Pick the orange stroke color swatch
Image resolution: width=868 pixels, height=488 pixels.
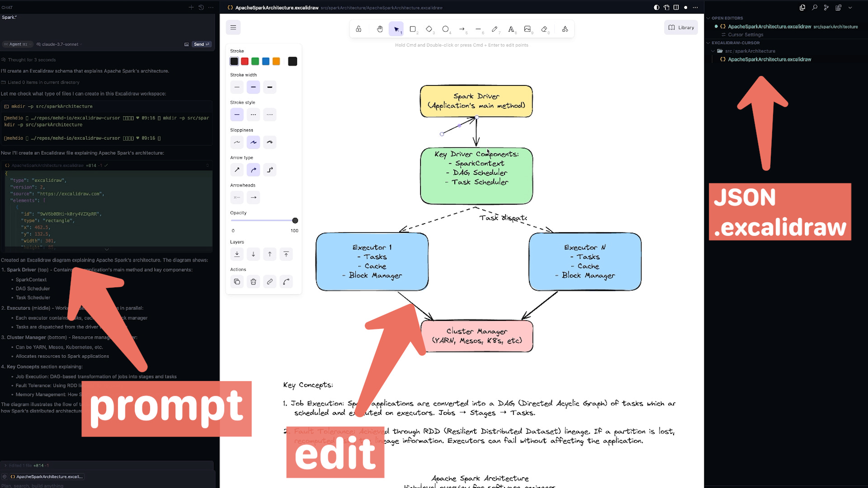tap(276, 61)
